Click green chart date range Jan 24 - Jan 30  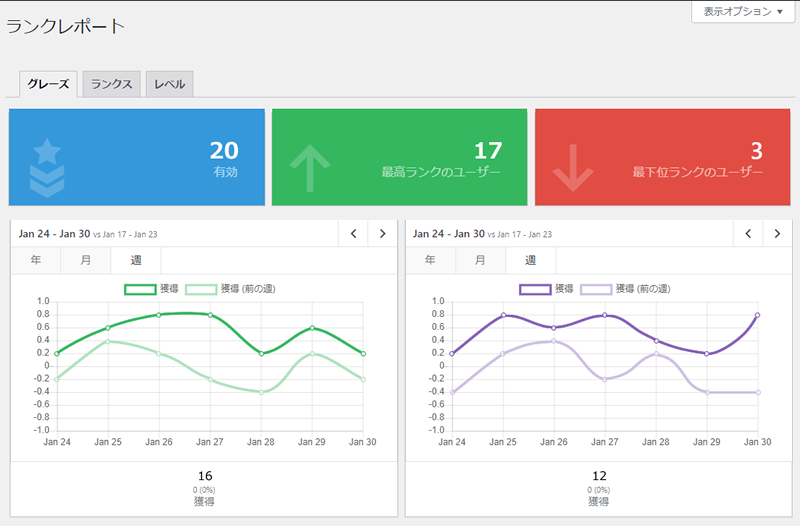(54, 234)
